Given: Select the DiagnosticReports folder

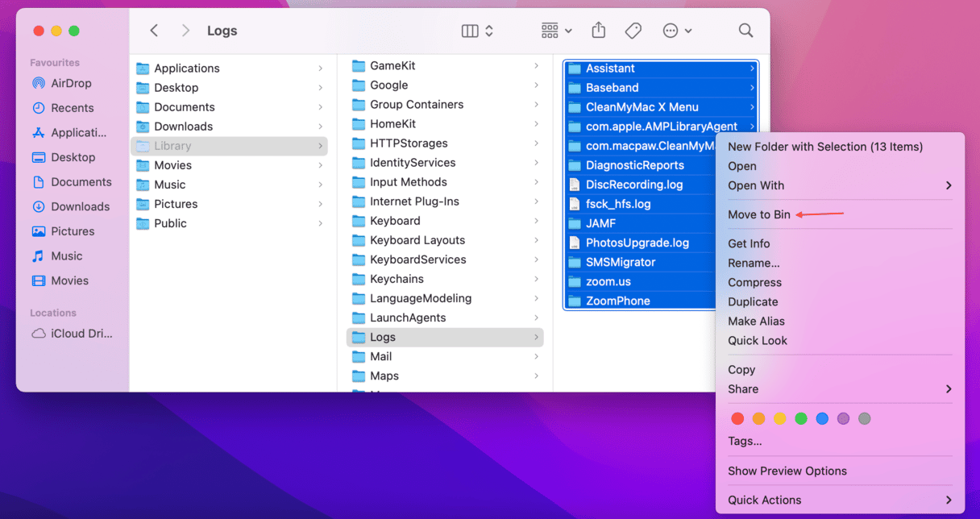Looking at the screenshot, I should tap(640, 165).
